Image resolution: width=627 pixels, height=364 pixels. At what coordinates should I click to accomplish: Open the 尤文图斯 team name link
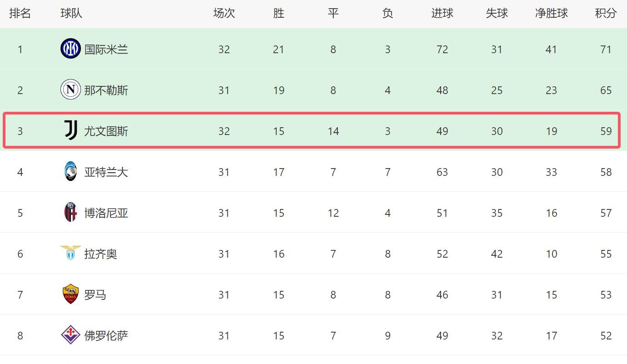(106, 131)
